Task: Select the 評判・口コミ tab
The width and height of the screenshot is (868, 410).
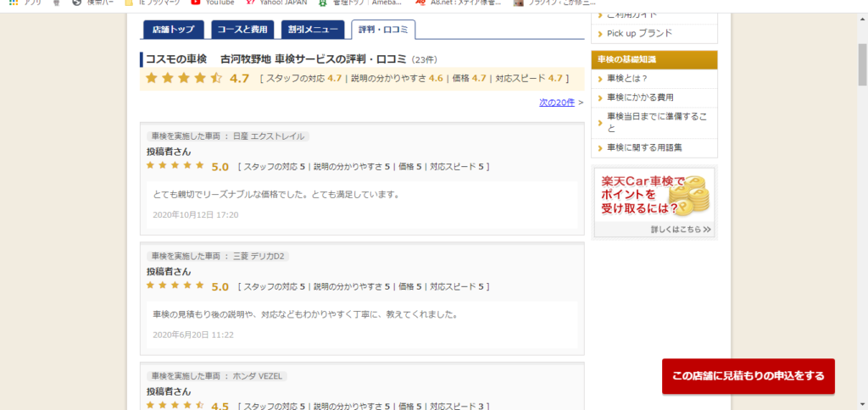Action: [383, 30]
